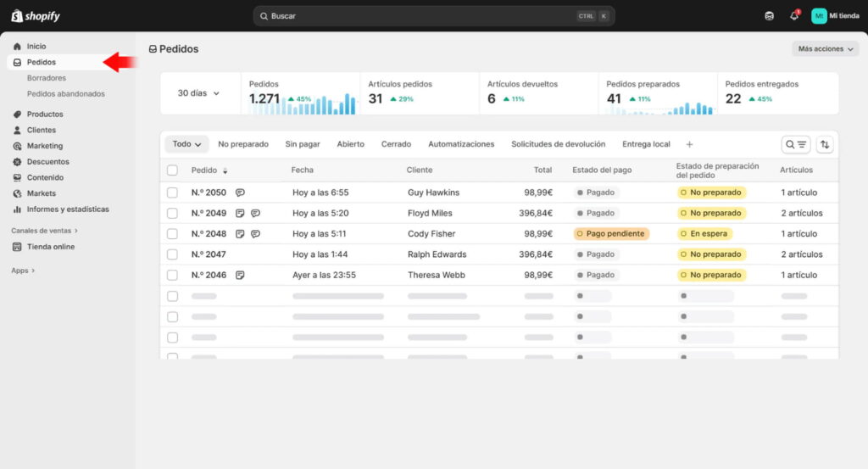The image size is (868, 469).
Task: Open the 30 días date range dropdown
Action: tap(198, 93)
